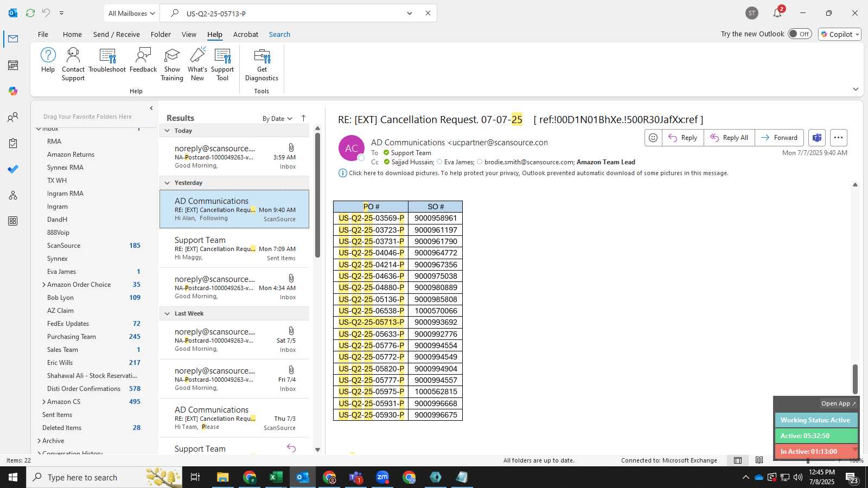Open the Help ribbon button
Viewport: 868px width, 488px height.
(48, 60)
